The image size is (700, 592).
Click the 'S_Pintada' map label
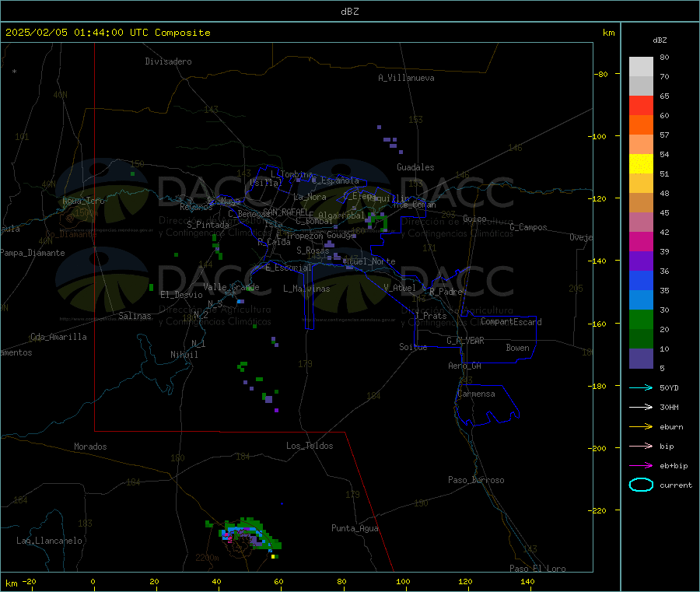(x=208, y=225)
